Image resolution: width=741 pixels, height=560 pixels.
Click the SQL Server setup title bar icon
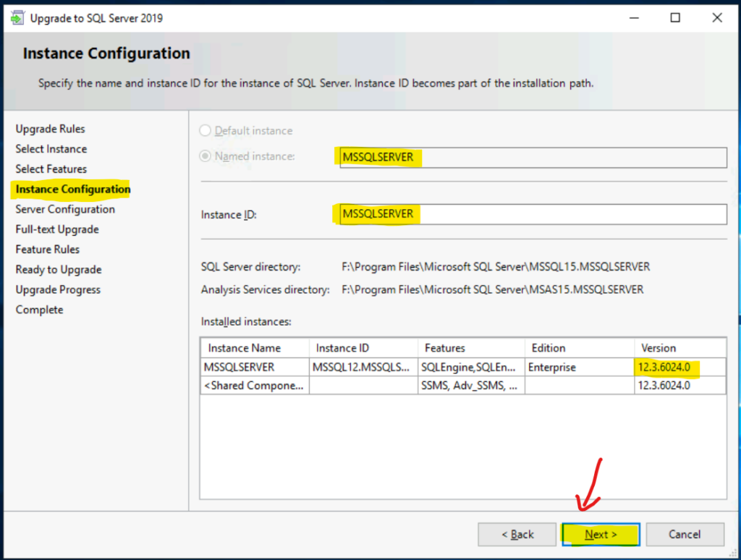pos(17,18)
